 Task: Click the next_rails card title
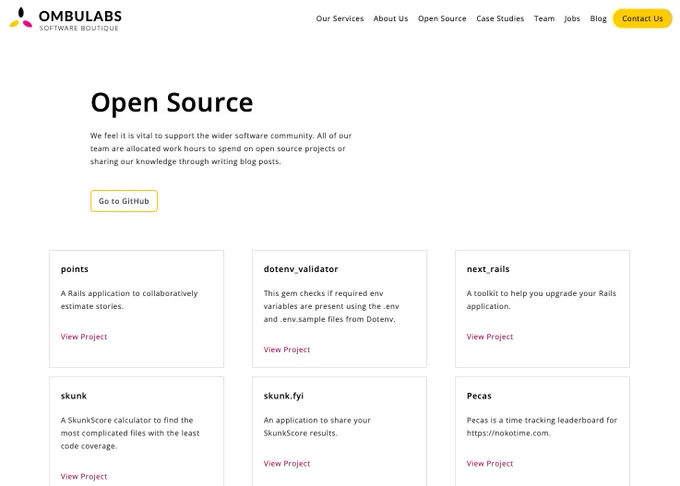point(488,269)
